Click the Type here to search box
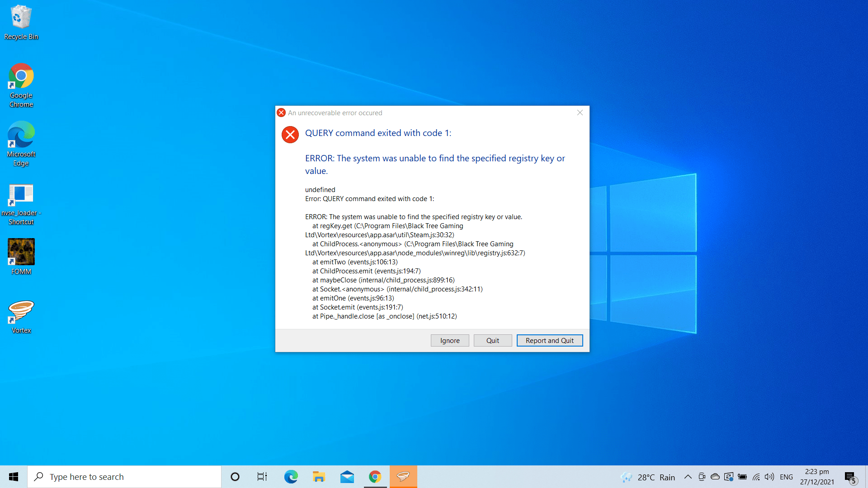Viewport: 868px width, 488px height. (124, 476)
